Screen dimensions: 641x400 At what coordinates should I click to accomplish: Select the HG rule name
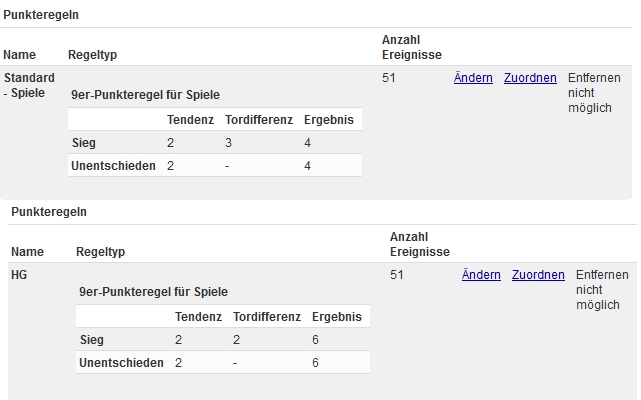(x=19, y=274)
